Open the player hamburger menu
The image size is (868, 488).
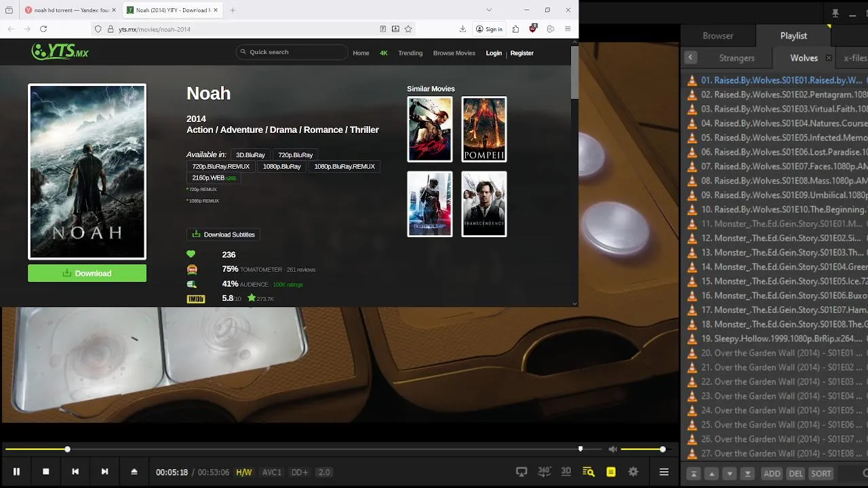[x=664, y=472]
